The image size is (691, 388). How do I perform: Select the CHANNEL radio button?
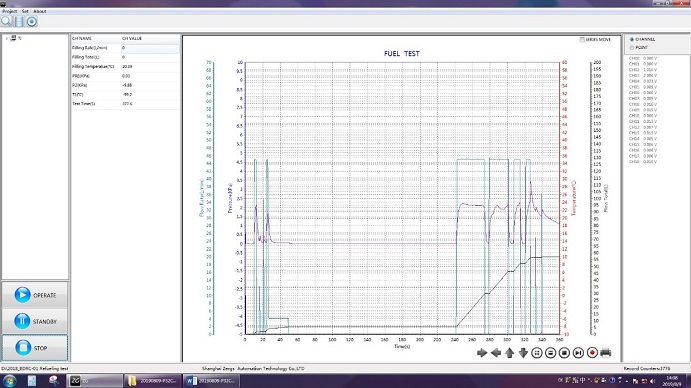pos(632,39)
